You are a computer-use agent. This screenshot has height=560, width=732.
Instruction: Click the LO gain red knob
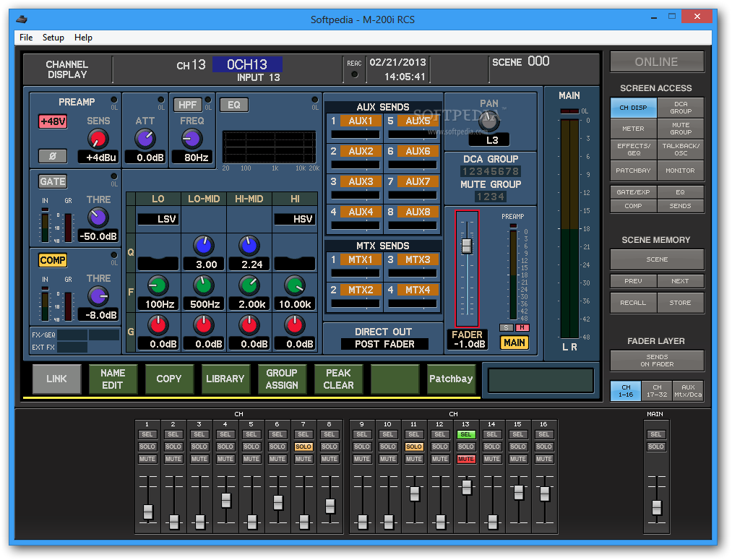coord(158,325)
